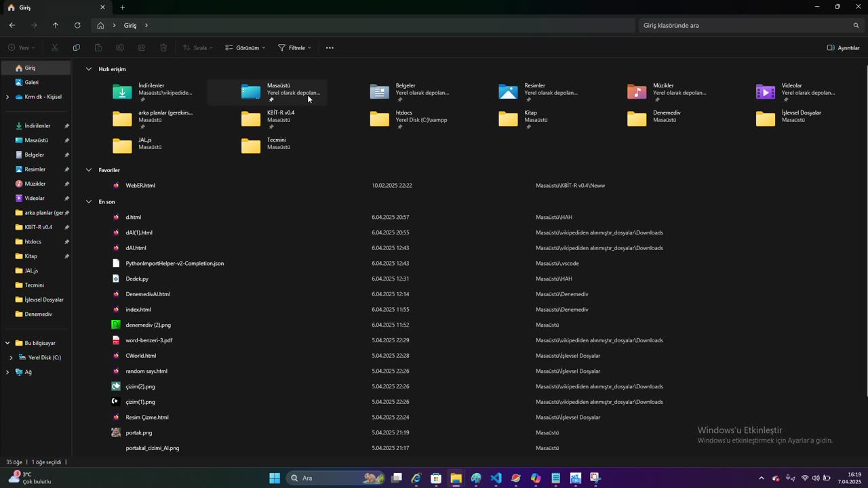Open the three-dots more options menu
The image size is (868, 488).
tap(330, 48)
